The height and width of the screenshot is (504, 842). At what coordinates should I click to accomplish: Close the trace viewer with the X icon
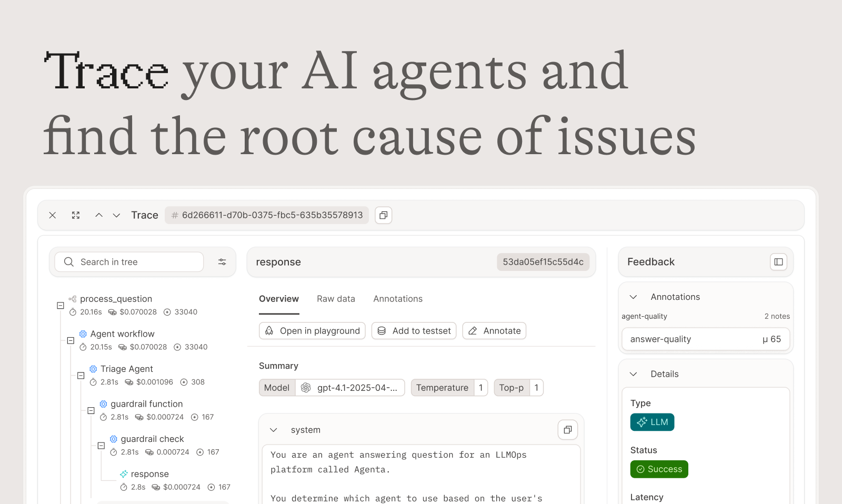pyautogui.click(x=52, y=215)
